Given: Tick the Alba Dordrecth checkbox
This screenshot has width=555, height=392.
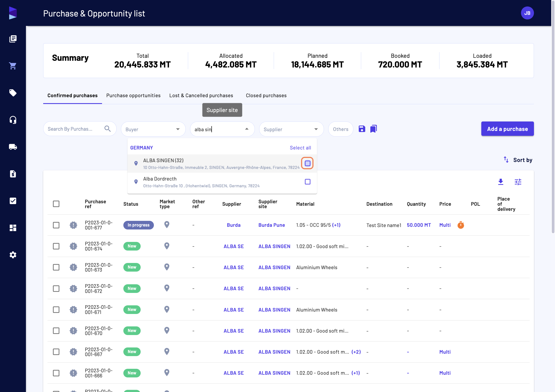Looking at the screenshot, I should point(307,181).
